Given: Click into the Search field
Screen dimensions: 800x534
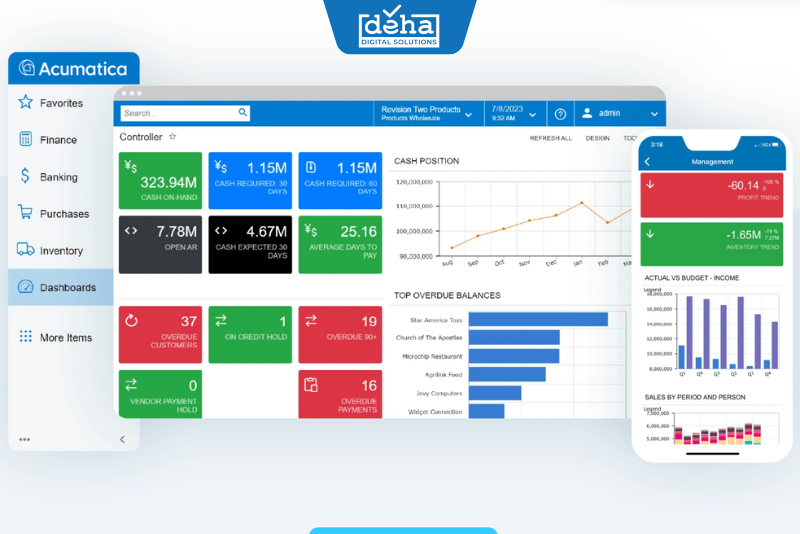Looking at the screenshot, I should click(x=185, y=113).
